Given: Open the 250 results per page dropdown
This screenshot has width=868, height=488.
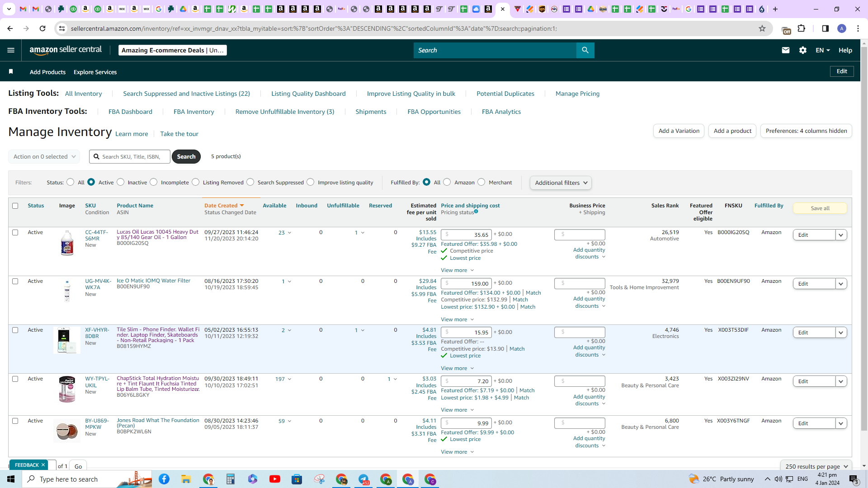Looking at the screenshot, I should pos(816,466).
